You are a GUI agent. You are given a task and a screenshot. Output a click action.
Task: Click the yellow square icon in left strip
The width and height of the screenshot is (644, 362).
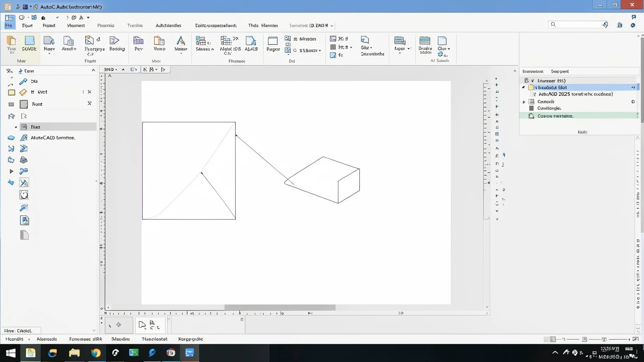pos(12,93)
